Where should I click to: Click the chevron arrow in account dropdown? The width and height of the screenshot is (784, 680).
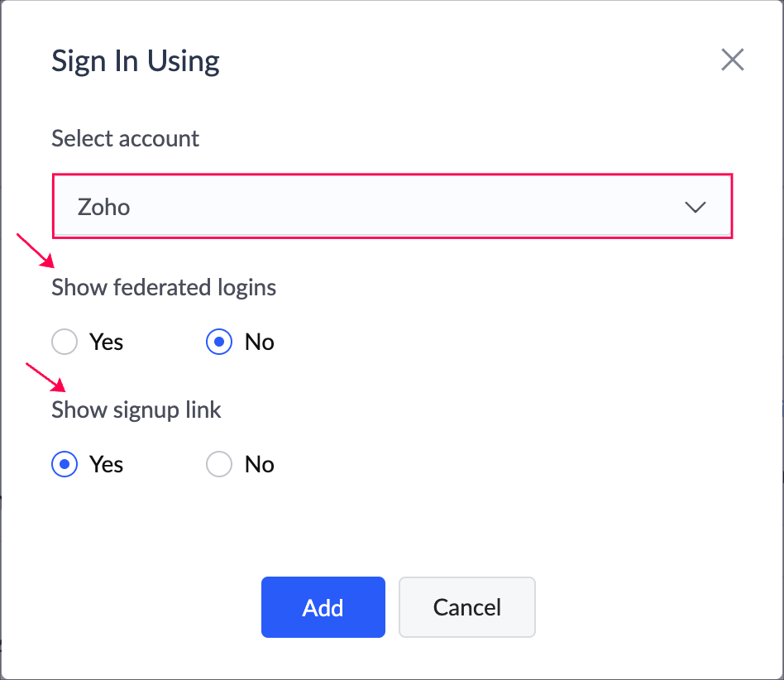point(696,207)
